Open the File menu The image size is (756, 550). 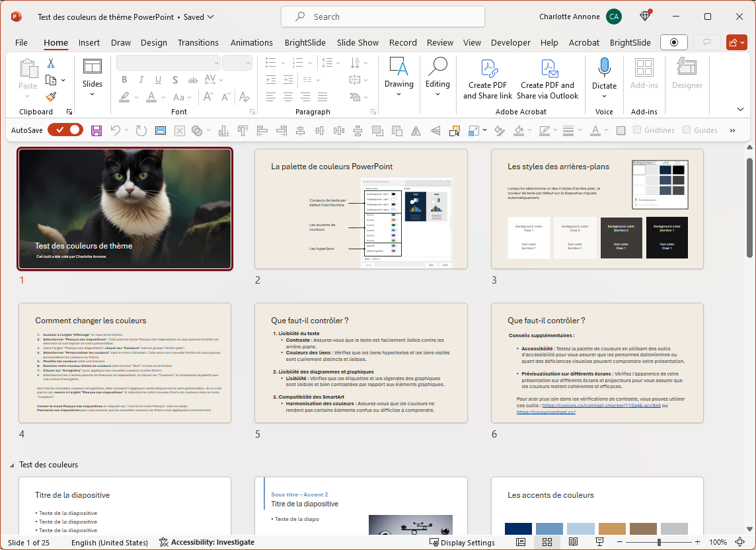click(21, 42)
